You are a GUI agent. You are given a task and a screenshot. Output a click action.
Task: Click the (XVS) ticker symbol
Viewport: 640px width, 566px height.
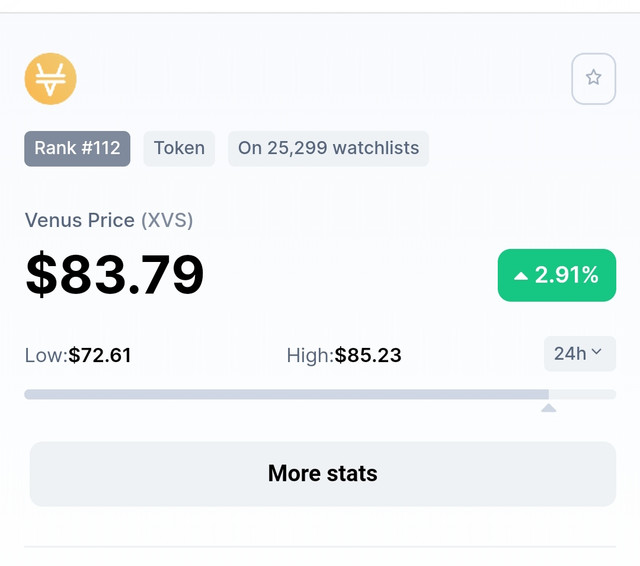point(167,220)
